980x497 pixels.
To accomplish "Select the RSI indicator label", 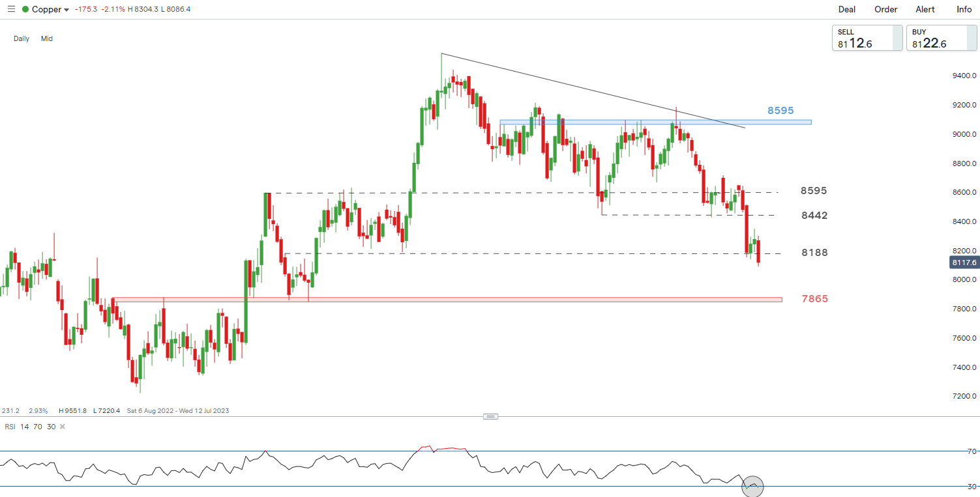I will click(10, 427).
